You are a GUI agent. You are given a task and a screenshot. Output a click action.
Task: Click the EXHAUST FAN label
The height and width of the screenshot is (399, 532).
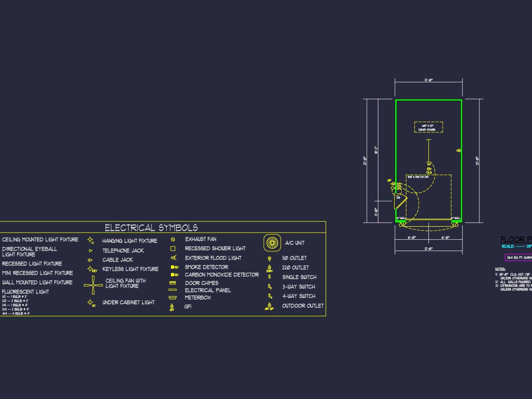click(201, 239)
